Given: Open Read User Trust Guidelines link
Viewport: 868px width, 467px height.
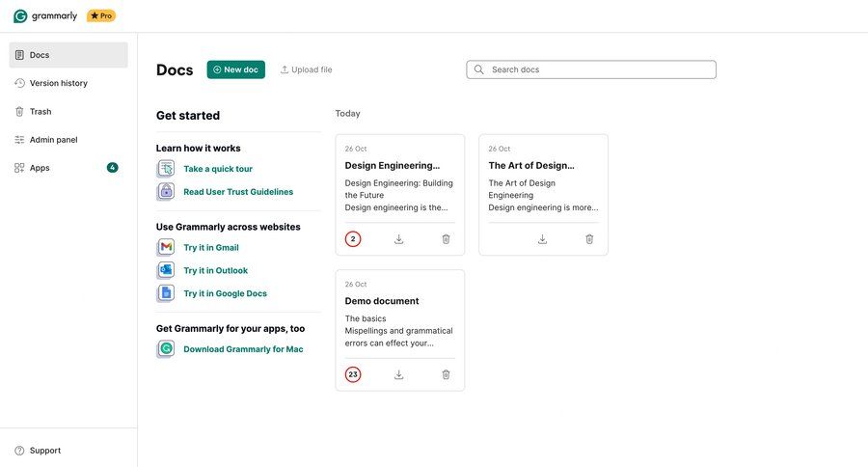Looking at the screenshot, I should click(x=238, y=192).
